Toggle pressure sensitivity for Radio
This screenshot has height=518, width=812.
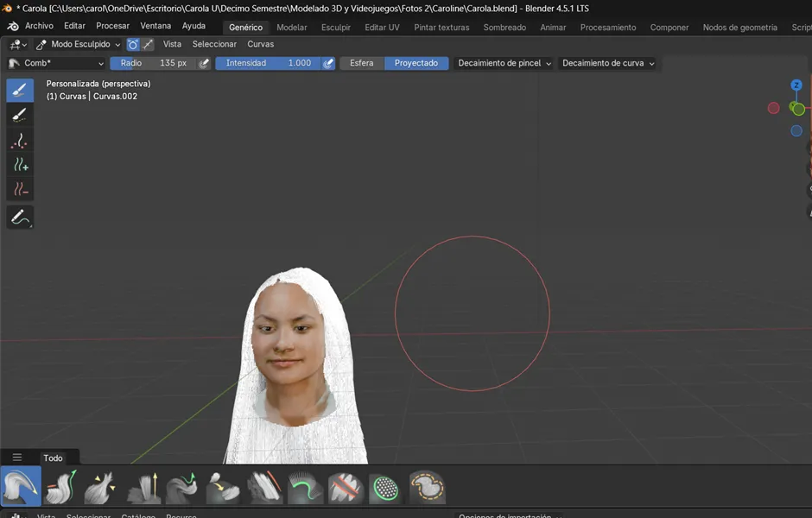click(204, 63)
